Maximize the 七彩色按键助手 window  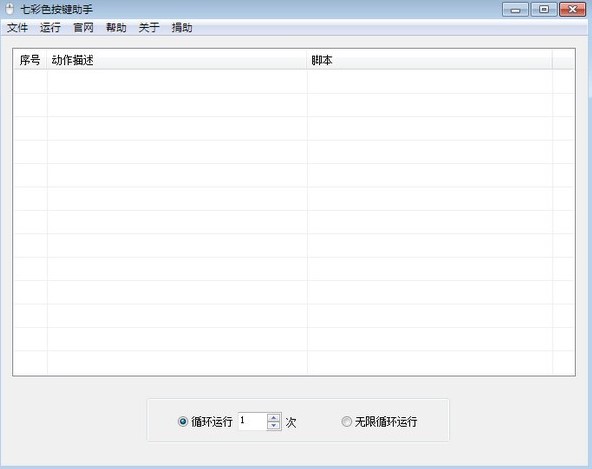544,9
